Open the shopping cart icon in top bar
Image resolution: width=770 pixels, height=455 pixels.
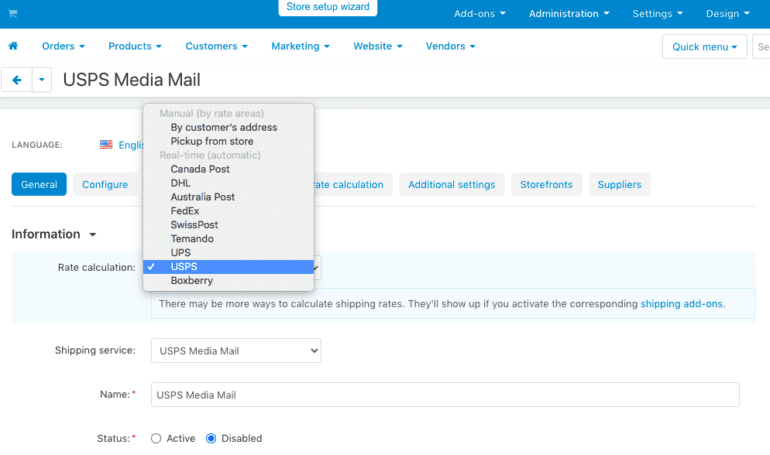[x=13, y=13]
